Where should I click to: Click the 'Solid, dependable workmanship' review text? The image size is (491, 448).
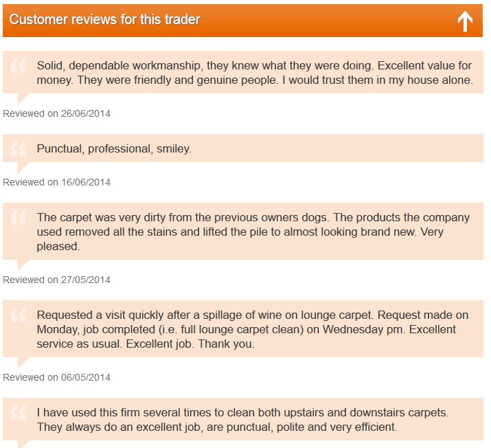pyautogui.click(x=254, y=73)
